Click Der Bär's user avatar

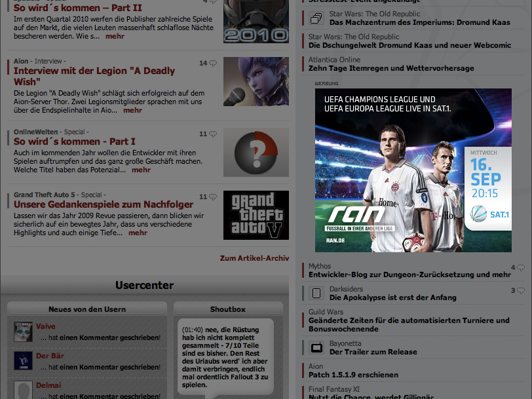pos(23,360)
